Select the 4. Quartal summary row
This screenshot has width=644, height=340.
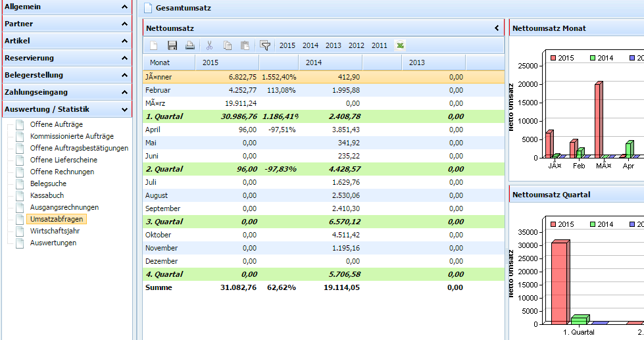(x=324, y=274)
